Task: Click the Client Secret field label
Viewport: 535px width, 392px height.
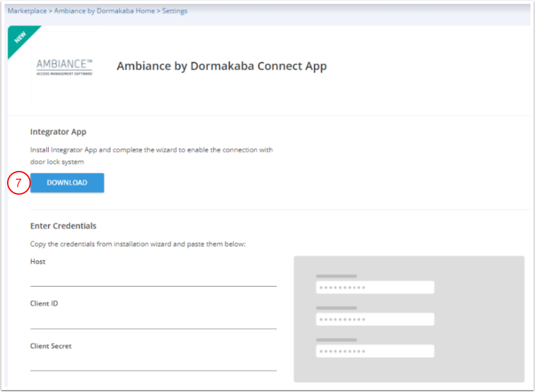Action: pos(51,346)
